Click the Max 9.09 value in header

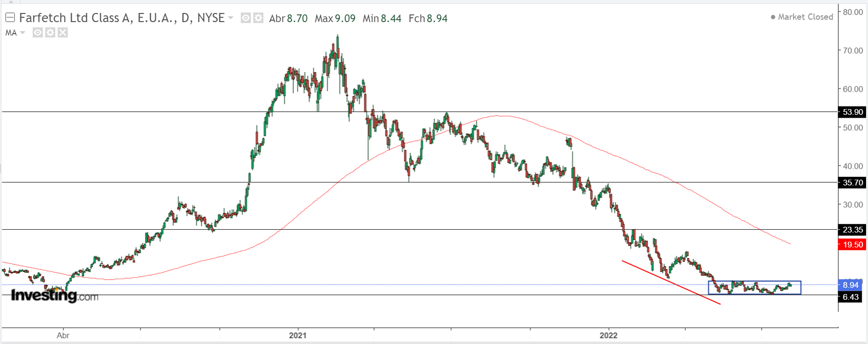(335, 18)
